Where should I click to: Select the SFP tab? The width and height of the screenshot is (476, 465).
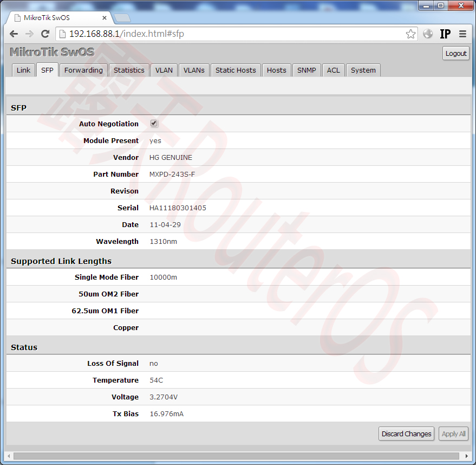[47, 70]
